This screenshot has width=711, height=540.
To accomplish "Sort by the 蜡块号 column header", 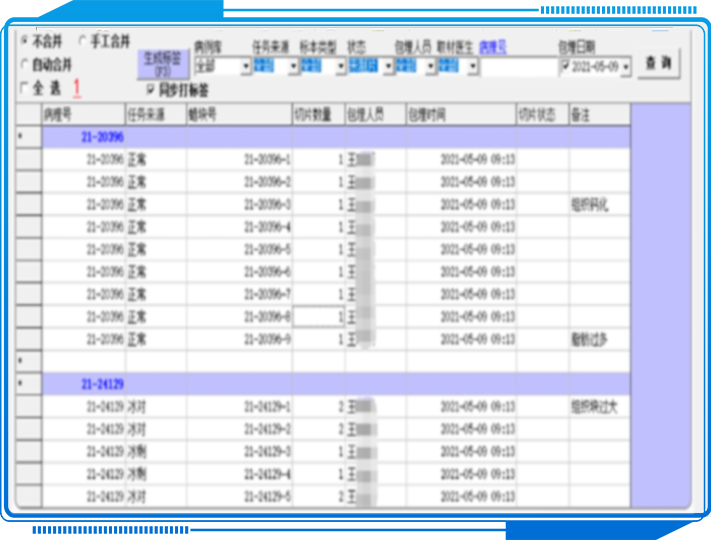I will tap(238, 115).
